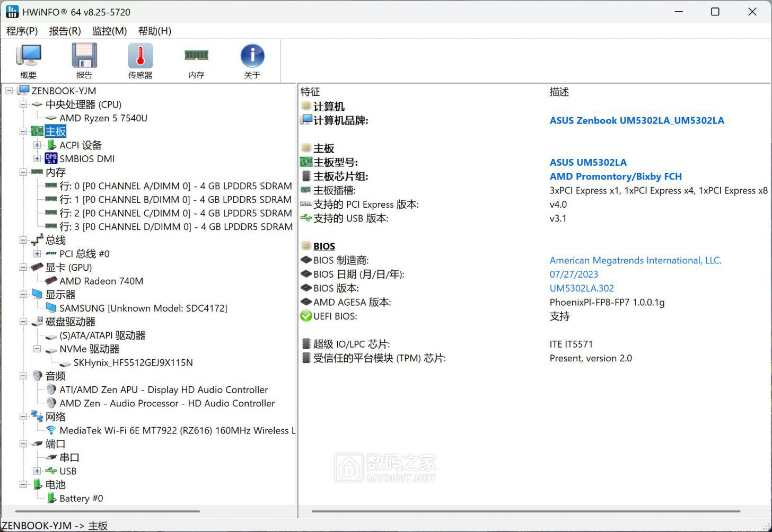Click the 主板 motherboard icon in tree
The image size is (772, 532).
37,131
